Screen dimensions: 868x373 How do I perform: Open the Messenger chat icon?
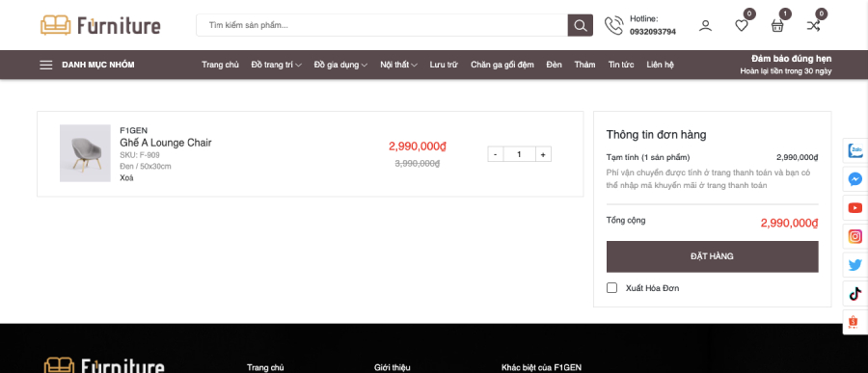point(855,179)
